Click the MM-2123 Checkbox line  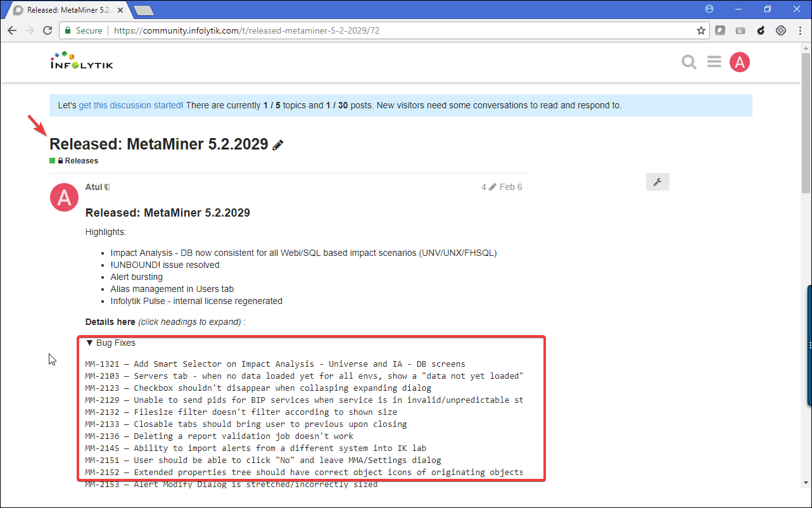click(258, 388)
